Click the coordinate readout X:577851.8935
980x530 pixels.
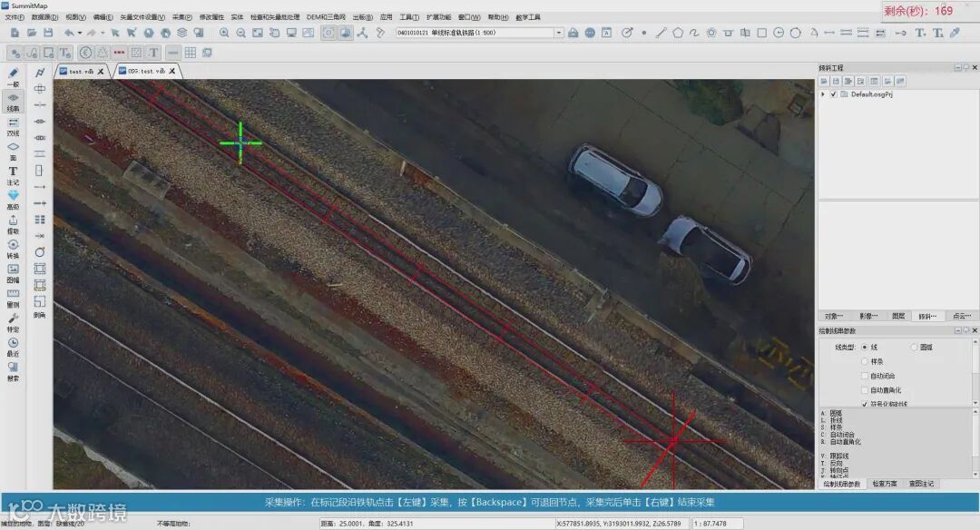(x=622, y=524)
